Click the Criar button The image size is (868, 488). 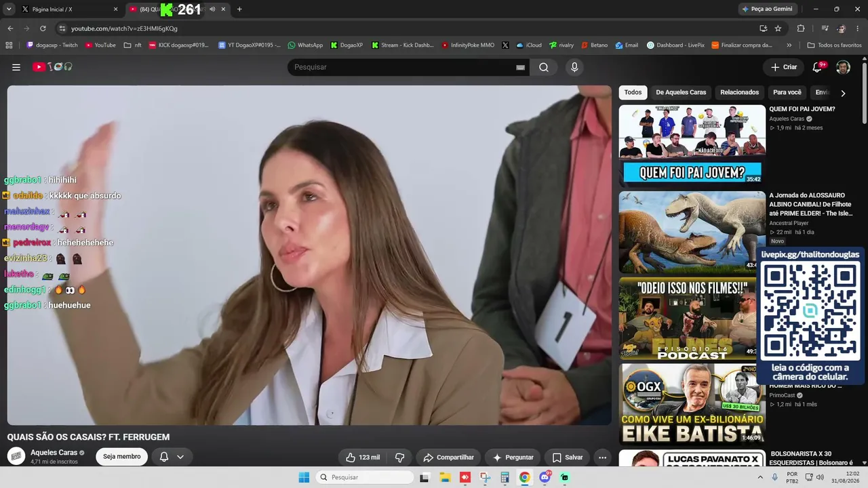point(784,67)
